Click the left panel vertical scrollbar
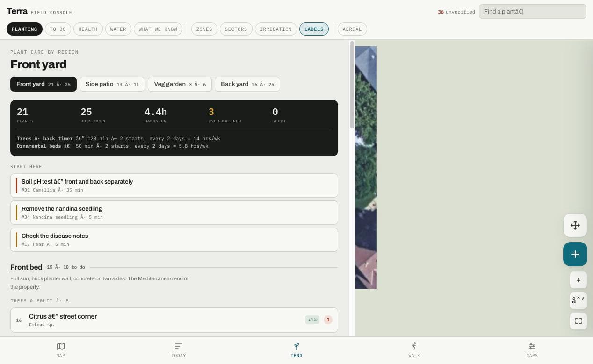The image size is (593, 364). (352, 84)
